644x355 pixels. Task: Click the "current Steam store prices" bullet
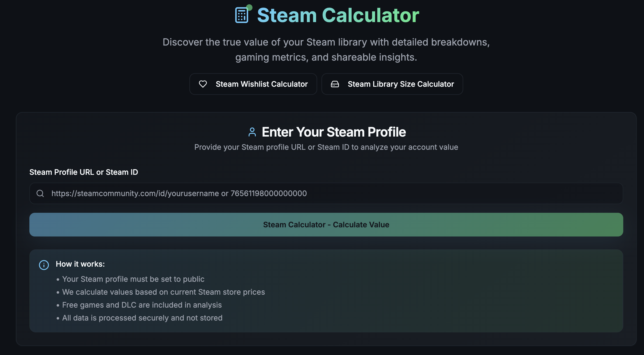click(x=163, y=292)
